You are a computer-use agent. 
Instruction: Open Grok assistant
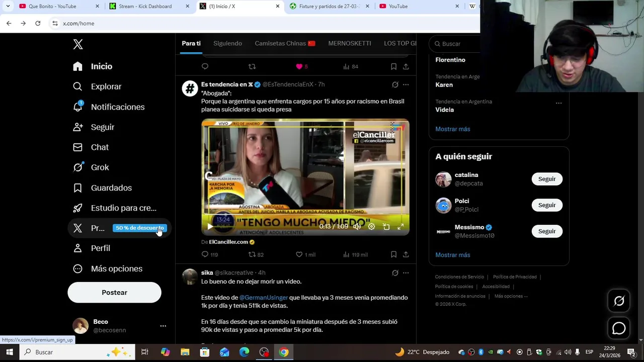point(91,167)
